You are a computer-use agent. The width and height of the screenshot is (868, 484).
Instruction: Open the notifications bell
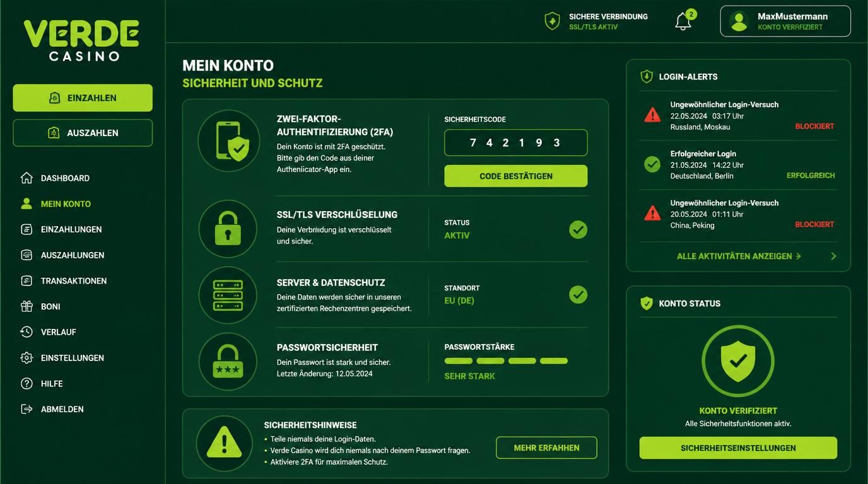click(684, 21)
